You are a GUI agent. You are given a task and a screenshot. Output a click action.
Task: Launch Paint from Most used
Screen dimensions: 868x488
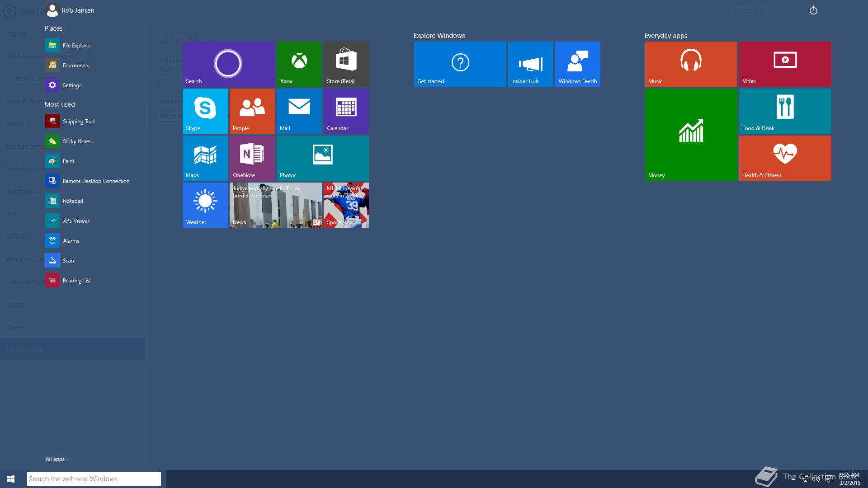60,161
